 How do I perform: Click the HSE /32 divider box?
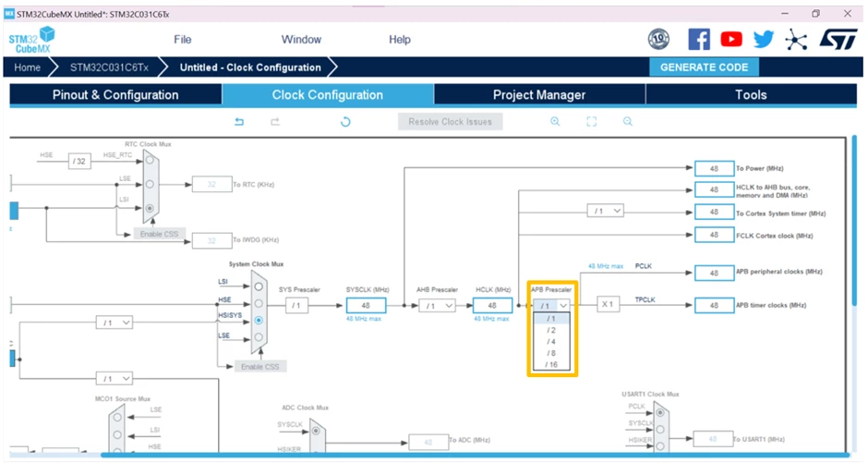pos(79,161)
